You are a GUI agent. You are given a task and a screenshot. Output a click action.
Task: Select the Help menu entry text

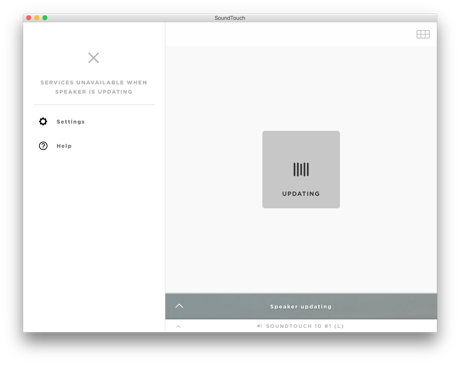pos(64,146)
